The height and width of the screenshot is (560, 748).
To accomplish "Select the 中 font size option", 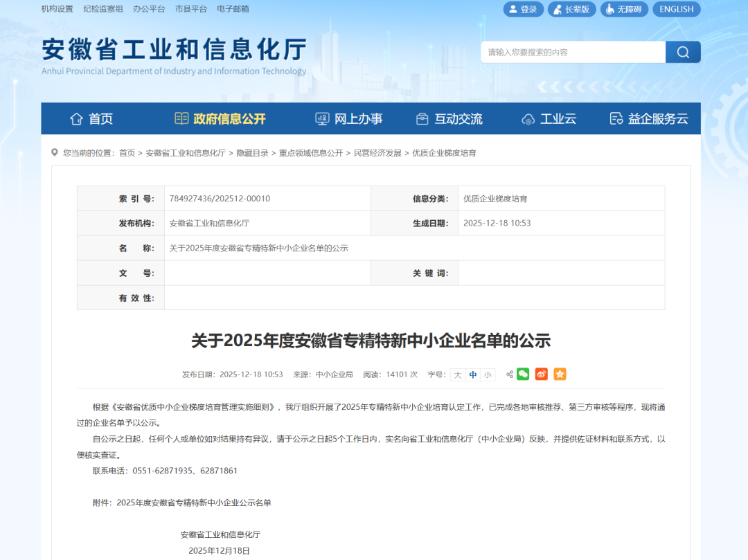I will pyautogui.click(x=473, y=374).
